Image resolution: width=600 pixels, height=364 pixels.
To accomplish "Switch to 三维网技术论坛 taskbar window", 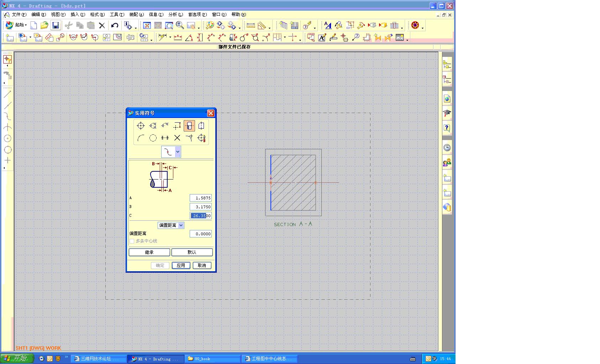I will (x=99, y=359).
